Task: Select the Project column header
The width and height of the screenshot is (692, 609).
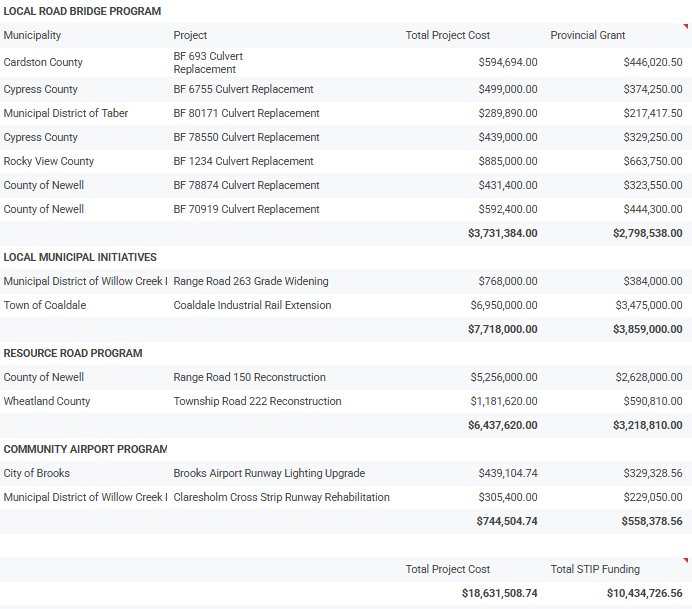Action: 190,35
